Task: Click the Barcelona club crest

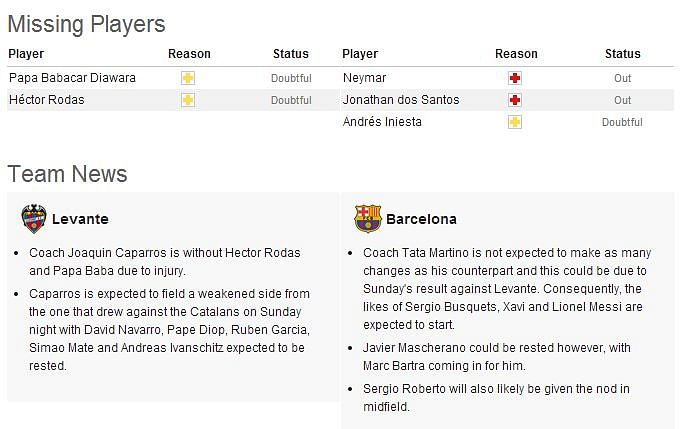Action: (368, 218)
